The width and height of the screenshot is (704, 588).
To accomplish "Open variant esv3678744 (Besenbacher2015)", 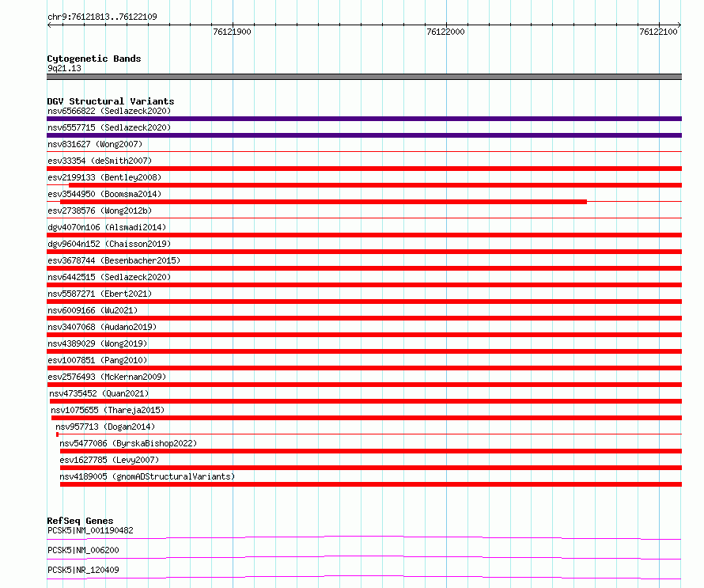I will click(114, 260).
